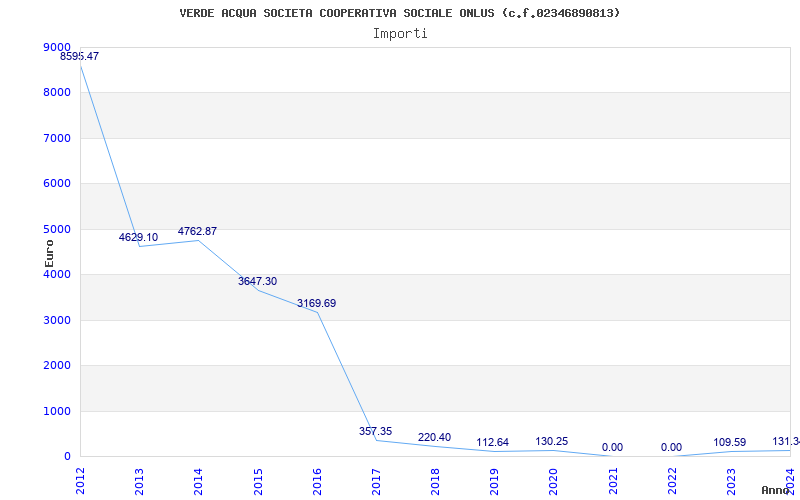Click data label 112.64
Screen dimensions: 800x500
(493, 442)
